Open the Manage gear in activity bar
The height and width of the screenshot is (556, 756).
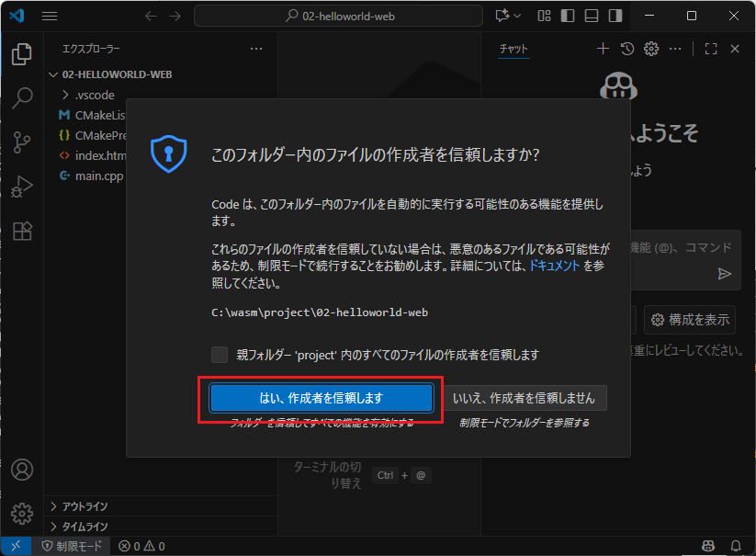(22, 514)
